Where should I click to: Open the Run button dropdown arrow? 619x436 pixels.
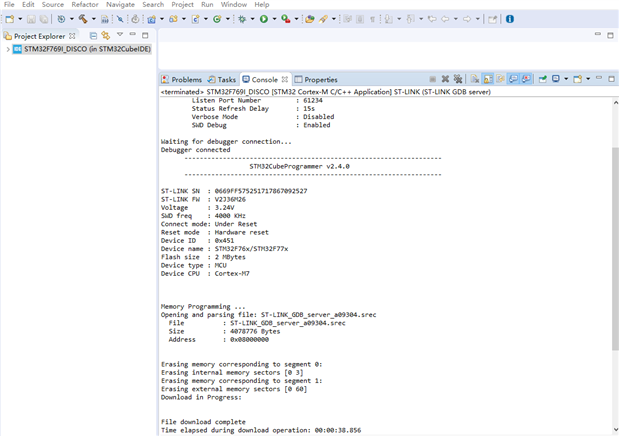(x=274, y=19)
